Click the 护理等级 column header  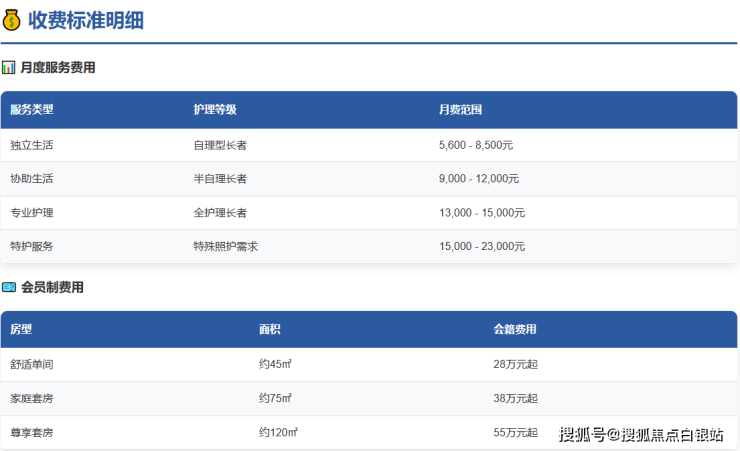coord(215,109)
